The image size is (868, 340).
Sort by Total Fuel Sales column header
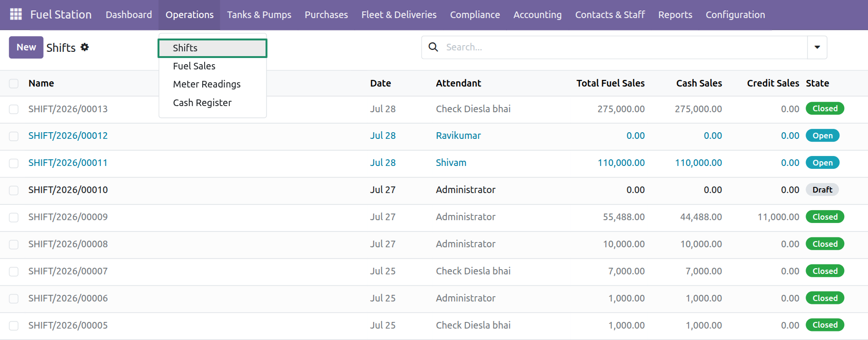pos(611,83)
